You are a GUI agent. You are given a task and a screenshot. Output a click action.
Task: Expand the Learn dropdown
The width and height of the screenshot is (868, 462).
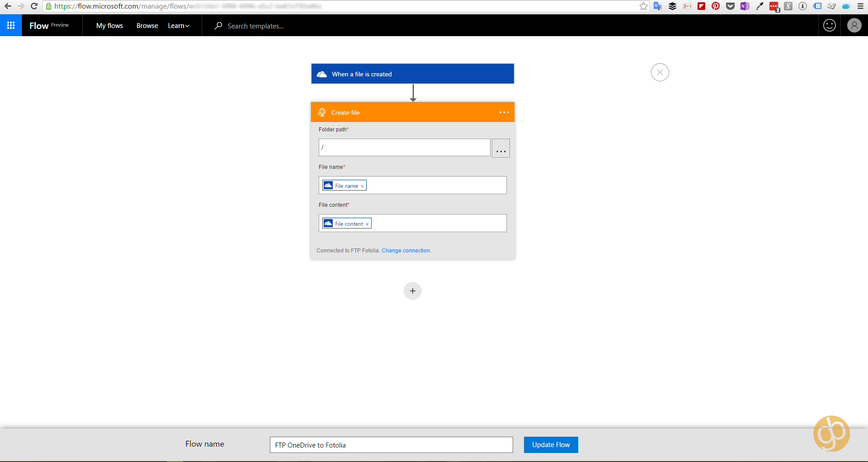(x=179, y=26)
